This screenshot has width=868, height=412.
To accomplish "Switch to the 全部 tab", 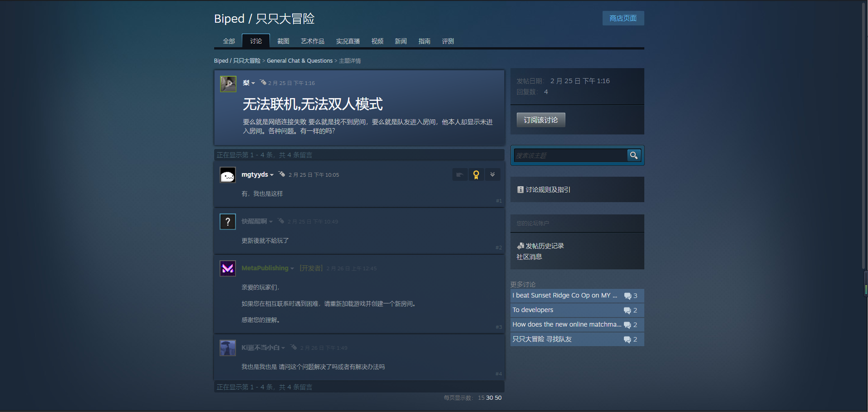I will (x=229, y=41).
